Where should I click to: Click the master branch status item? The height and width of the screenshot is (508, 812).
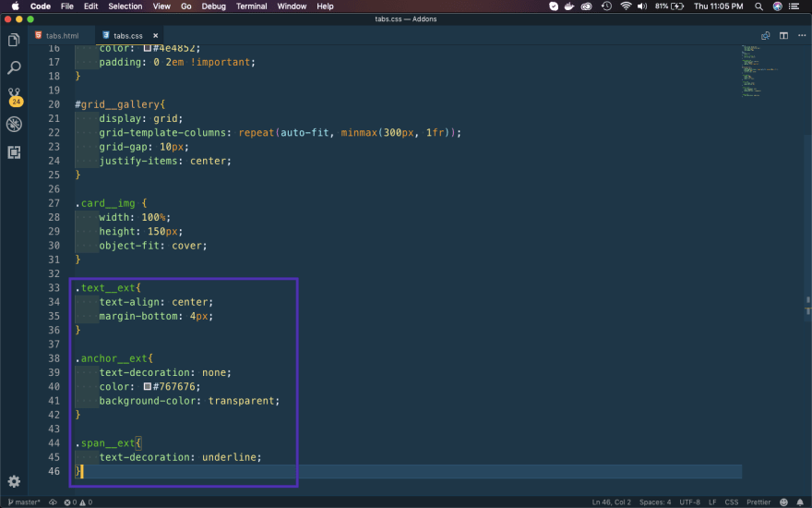click(x=24, y=502)
